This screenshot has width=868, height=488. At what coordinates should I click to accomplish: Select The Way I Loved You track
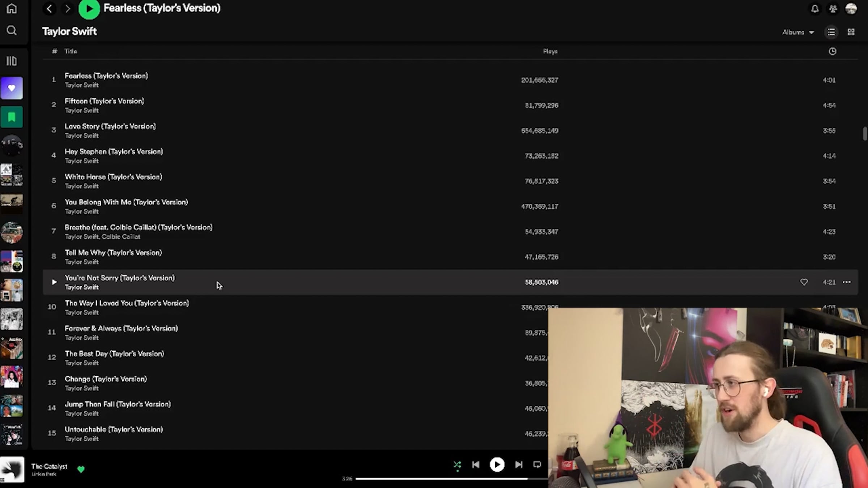pyautogui.click(x=127, y=303)
